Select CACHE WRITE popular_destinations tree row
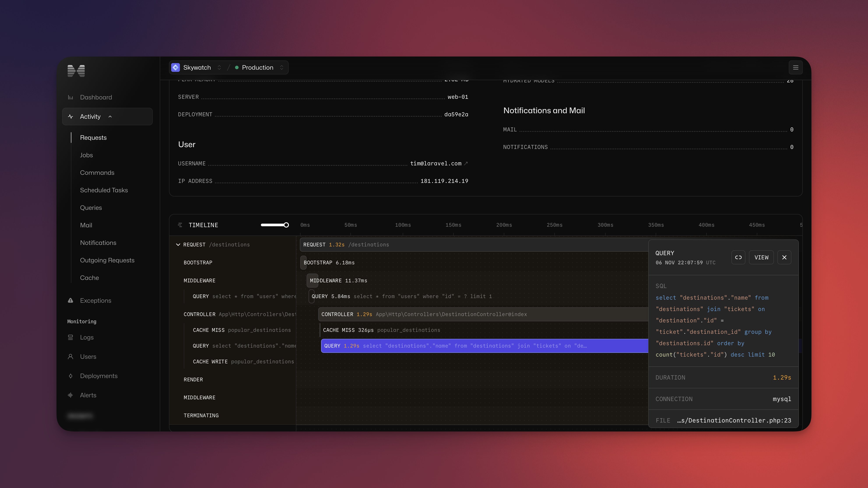868x488 pixels. click(243, 362)
